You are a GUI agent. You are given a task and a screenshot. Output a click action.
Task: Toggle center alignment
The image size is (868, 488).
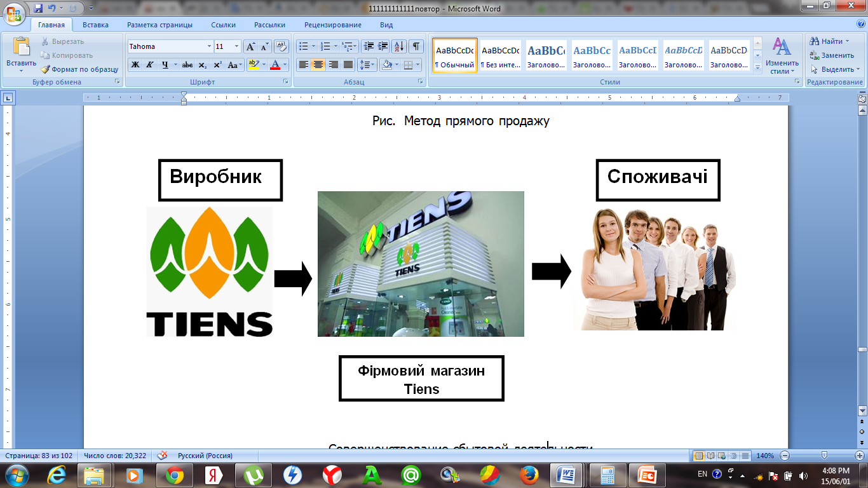tap(318, 65)
